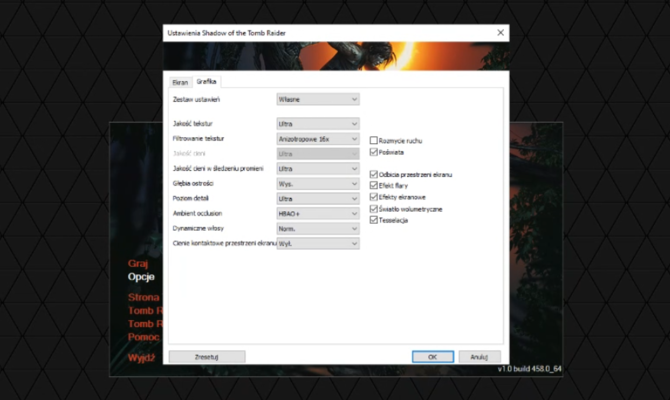Viewport: 670px width, 400px height.
Task: Expand the Filtrowanie tekstur Anizotropowe 16x dropdown
Action: coord(317,139)
